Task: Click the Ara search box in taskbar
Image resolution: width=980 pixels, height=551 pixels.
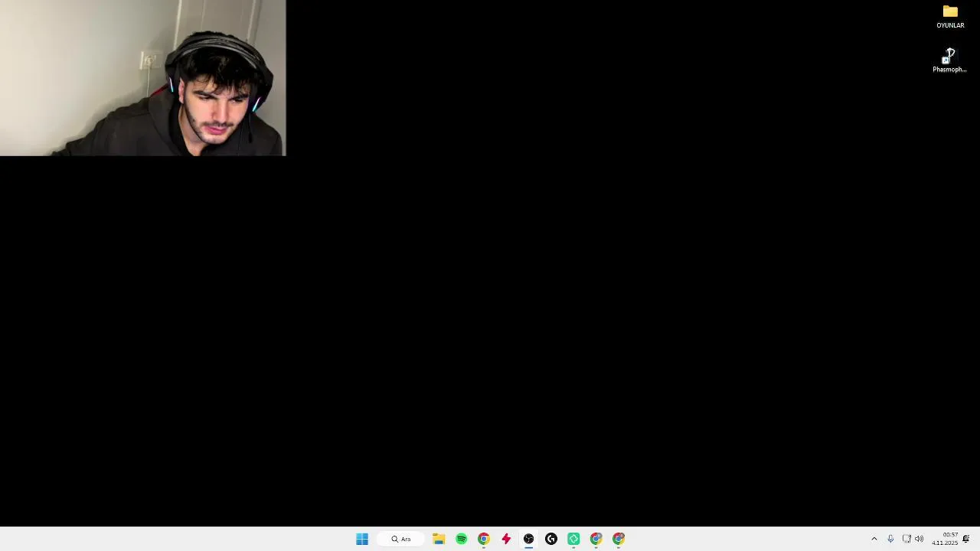Action: 400,539
